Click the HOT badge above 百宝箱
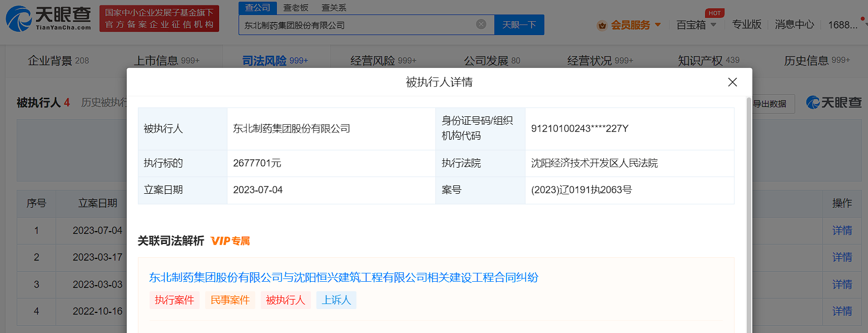 click(x=715, y=13)
